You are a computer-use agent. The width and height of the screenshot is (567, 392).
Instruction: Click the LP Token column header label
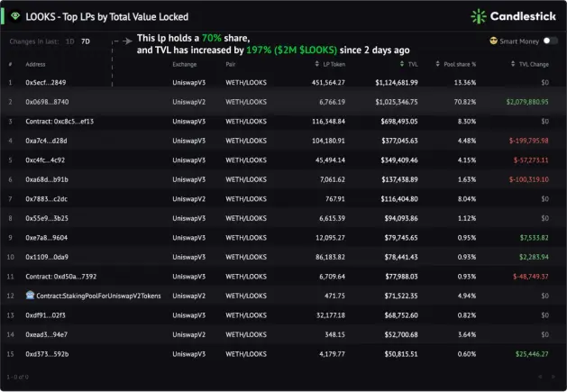tap(334, 64)
